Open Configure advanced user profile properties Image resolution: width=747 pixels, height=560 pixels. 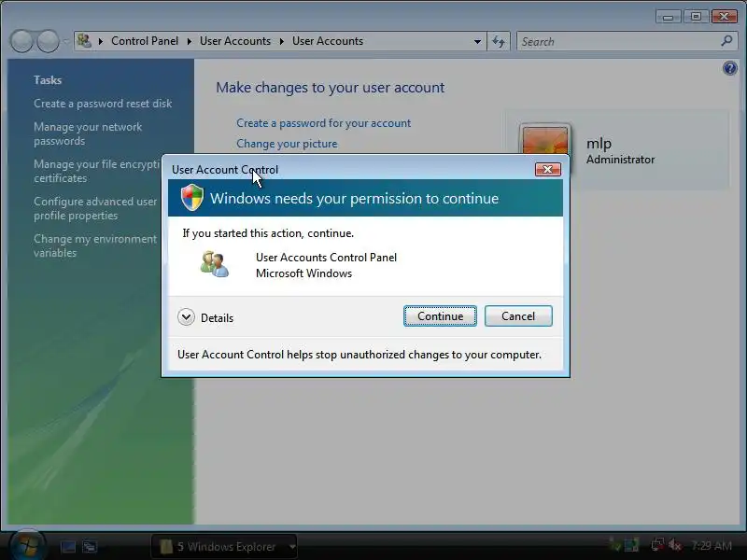(95, 208)
